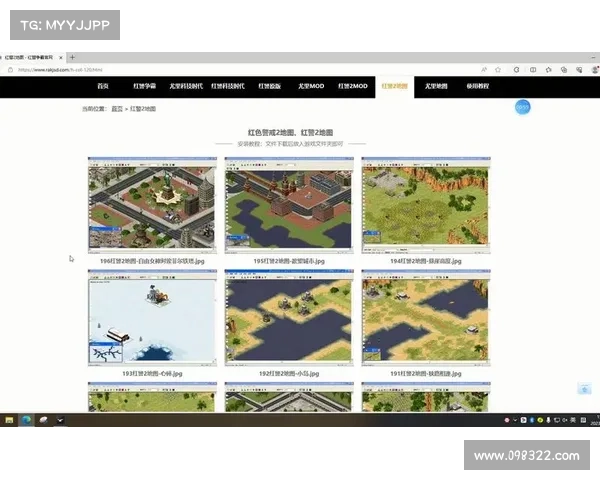Click 首页 breadcrumb link
This screenshot has width=600, height=480.
pos(117,109)
